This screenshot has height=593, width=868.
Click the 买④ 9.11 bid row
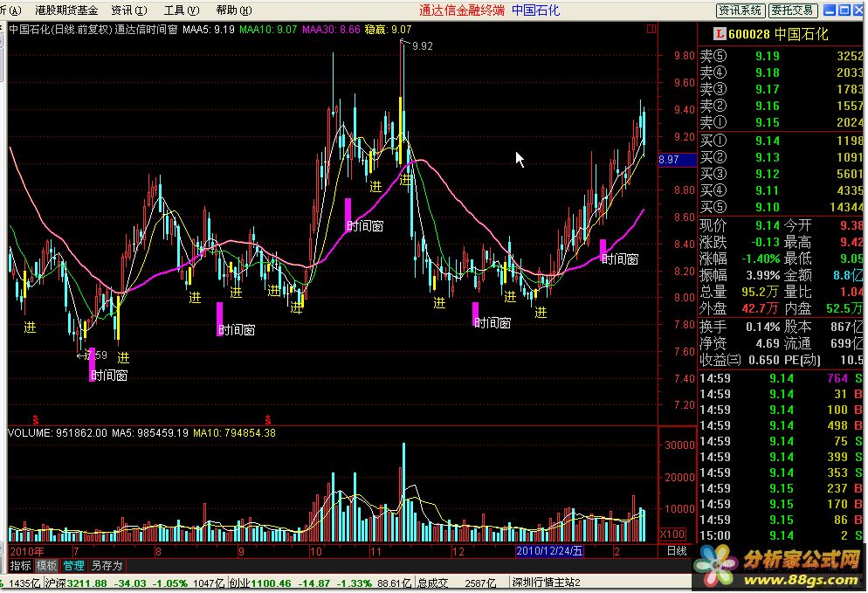tap(781, 190)
